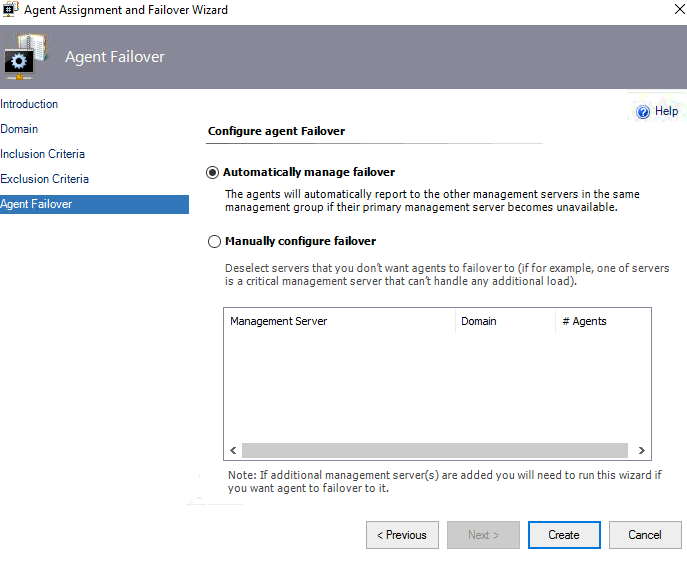Click the wizard title bar app icon
The height and width of the screenshot is (573, 687).
coord(11,9)
